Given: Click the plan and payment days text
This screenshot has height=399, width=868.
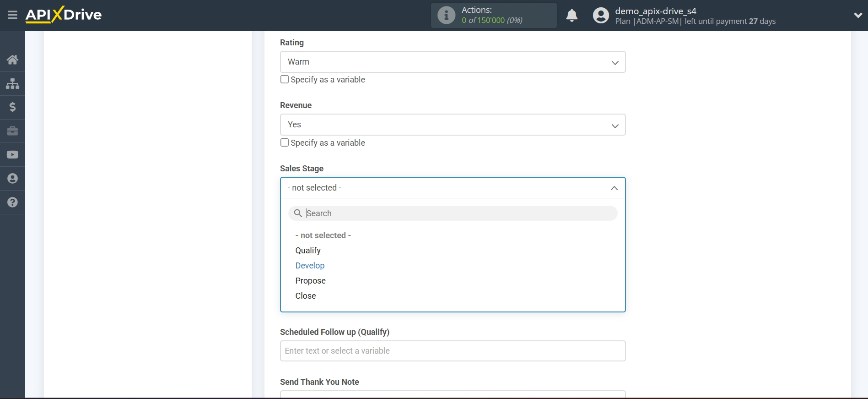Looking at the screenshot, I should click(x=695, y=21).
